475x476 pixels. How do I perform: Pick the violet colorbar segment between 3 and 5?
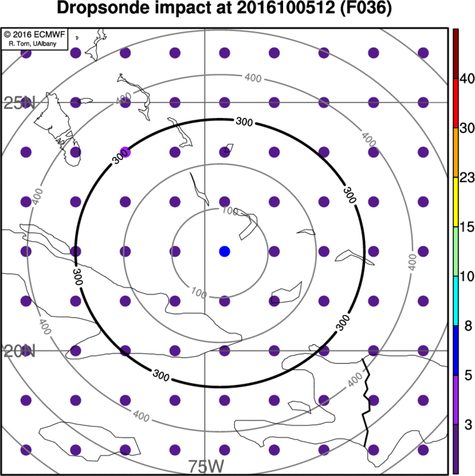[455, 400]
